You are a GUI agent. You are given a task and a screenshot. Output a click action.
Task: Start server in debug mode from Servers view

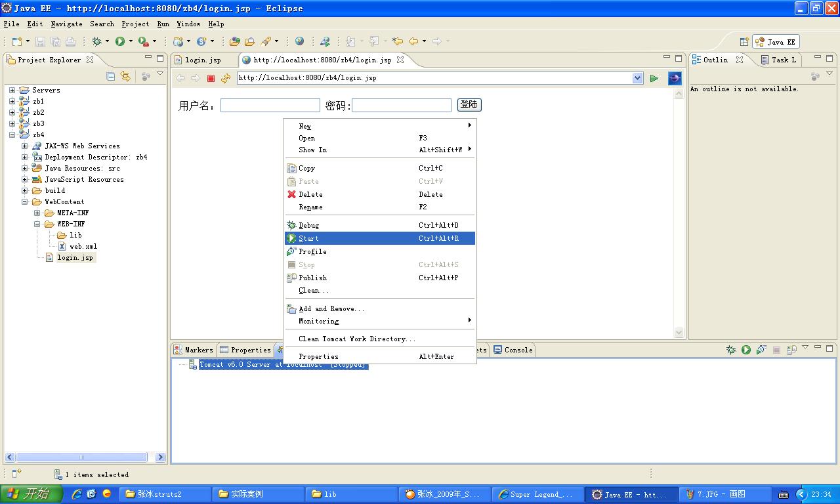[x=731, y=350]
